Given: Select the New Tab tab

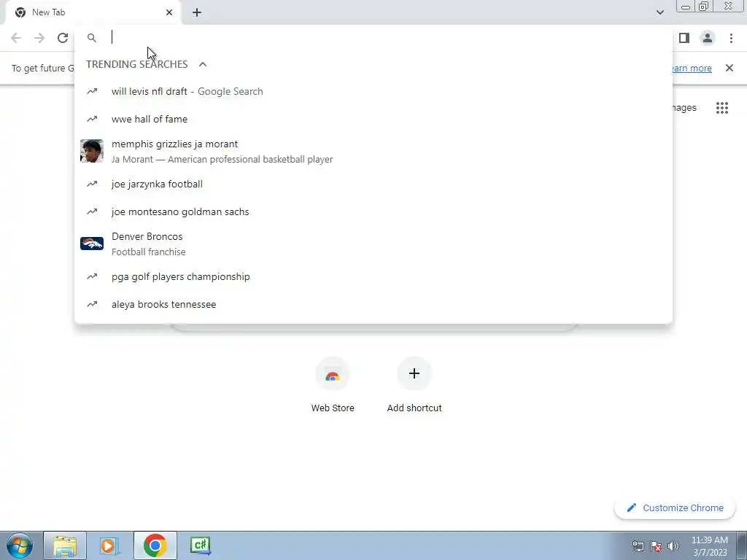Looking at the screenshot, I should pos(93,12).
